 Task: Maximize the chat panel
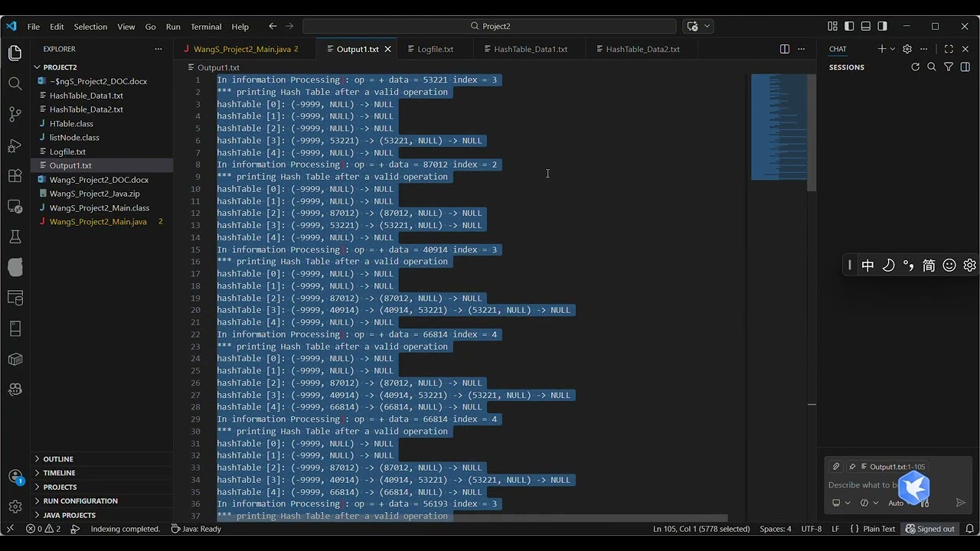click(949, 49)
